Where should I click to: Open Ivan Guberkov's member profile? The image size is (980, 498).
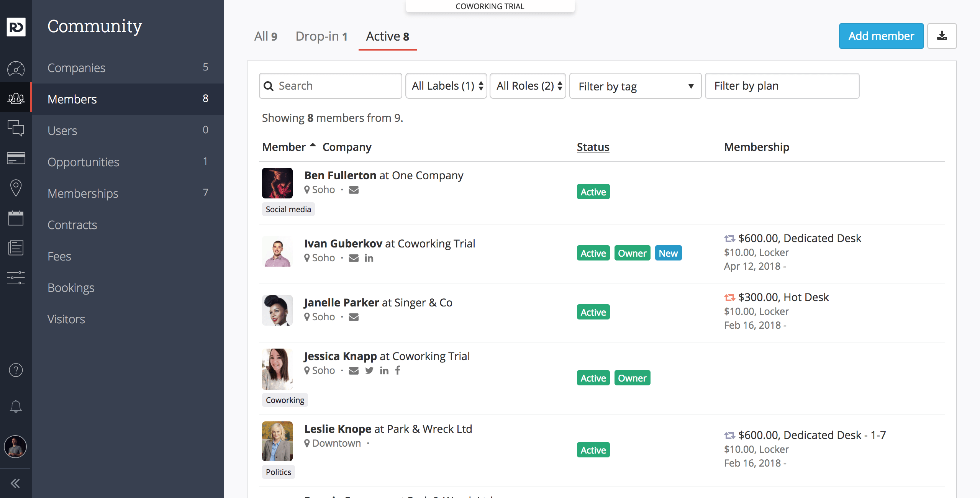click(x=343, y=244)
